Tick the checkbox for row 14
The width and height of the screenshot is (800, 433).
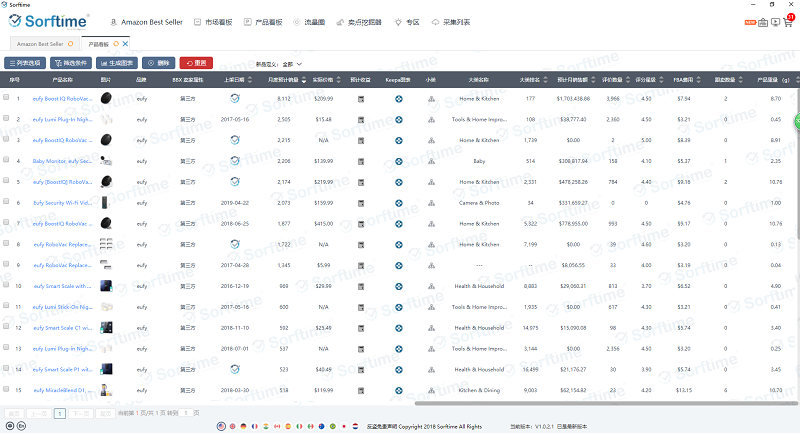[x=6, y=368]
